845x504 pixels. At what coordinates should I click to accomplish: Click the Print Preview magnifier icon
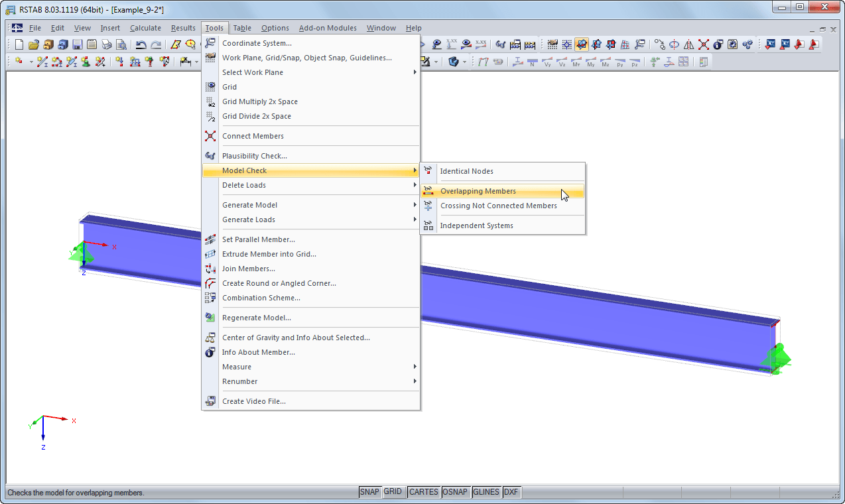point(121,44)
